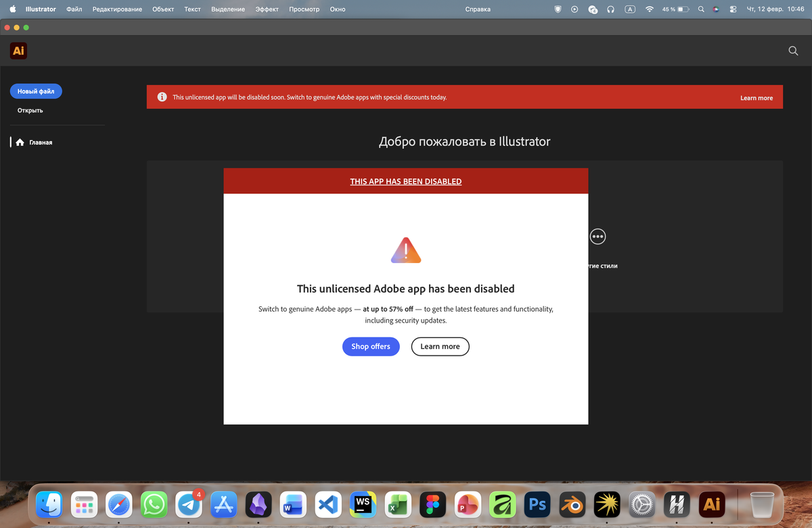Open the Просмотр menu
Screen dimensions: 812x528
coord(304,9)
